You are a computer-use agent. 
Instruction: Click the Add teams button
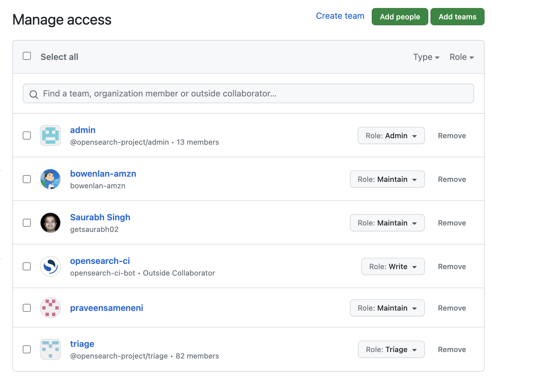(x=457, y=17)
